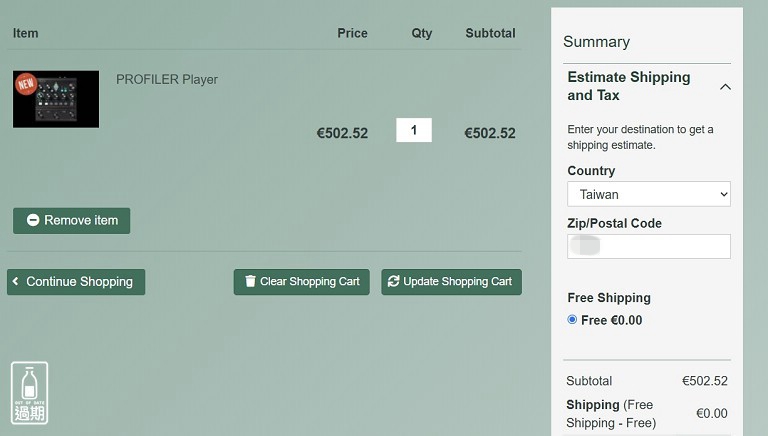Viewport: 768px width, 436px height.
Task: Select the Free €0.00 shipping radio button
Action: click(x=572, y=320)
